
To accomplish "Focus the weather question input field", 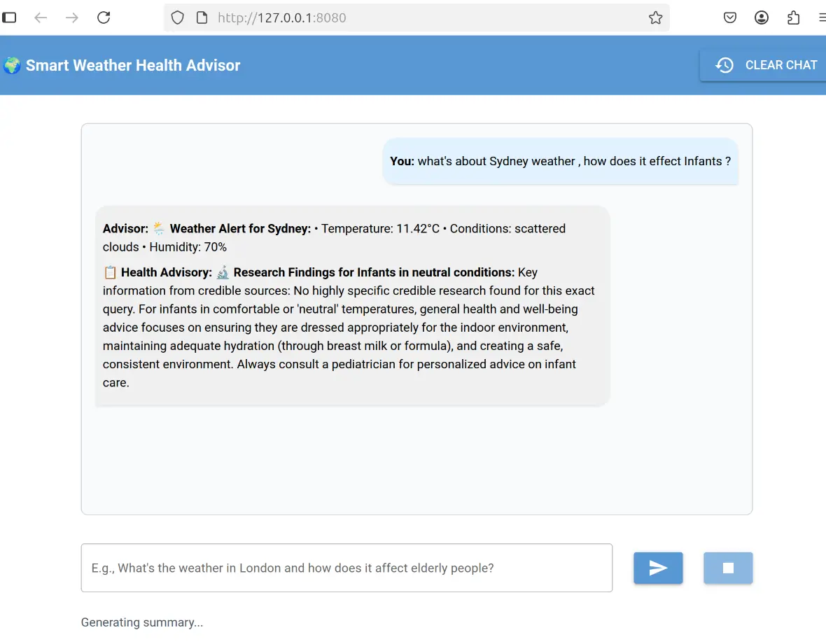I will 346,568.
